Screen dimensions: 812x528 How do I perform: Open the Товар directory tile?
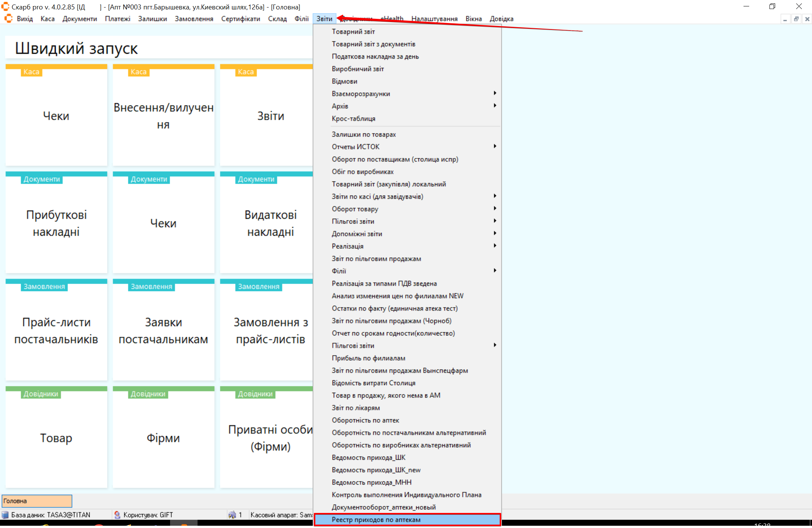click(56, 438)
